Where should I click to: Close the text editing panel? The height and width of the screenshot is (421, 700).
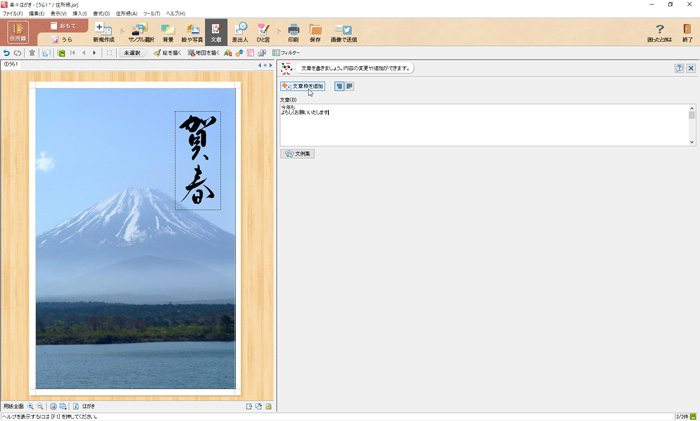tap(691, 68)
